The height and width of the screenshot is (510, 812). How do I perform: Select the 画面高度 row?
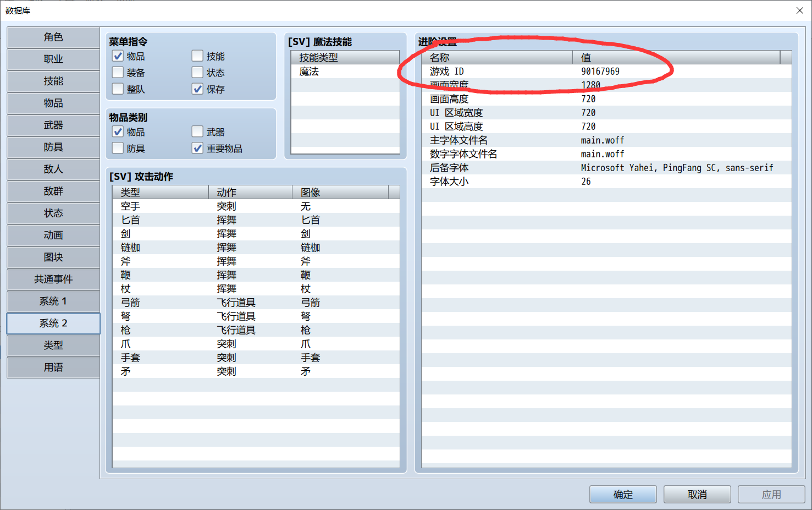(x=606, y=99)
